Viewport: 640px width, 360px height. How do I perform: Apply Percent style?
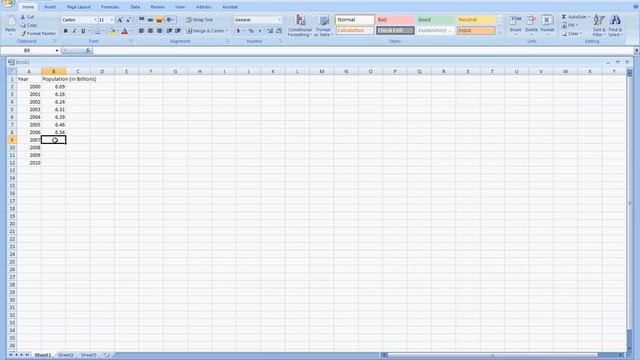pyautogui.click(x=251, y=31)
